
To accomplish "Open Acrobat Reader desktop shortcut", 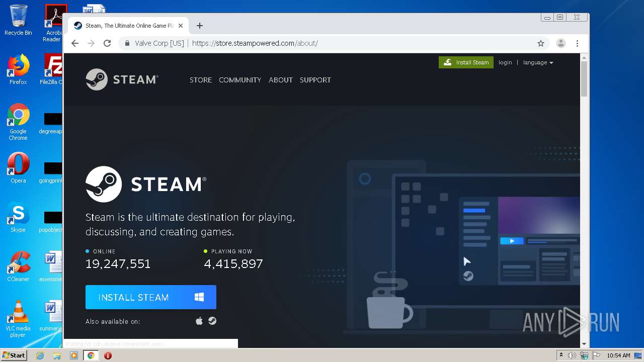I will [x=54, y=23].
